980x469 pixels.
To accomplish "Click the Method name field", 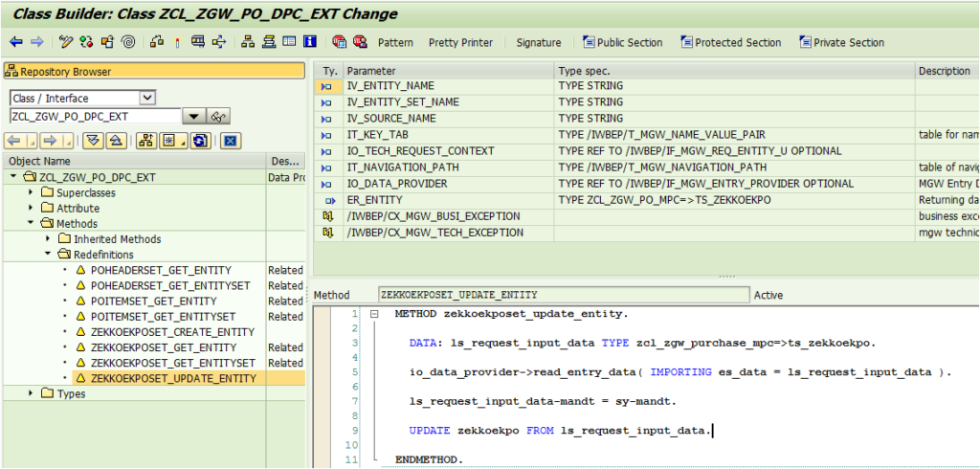I will tap(563, 295).
